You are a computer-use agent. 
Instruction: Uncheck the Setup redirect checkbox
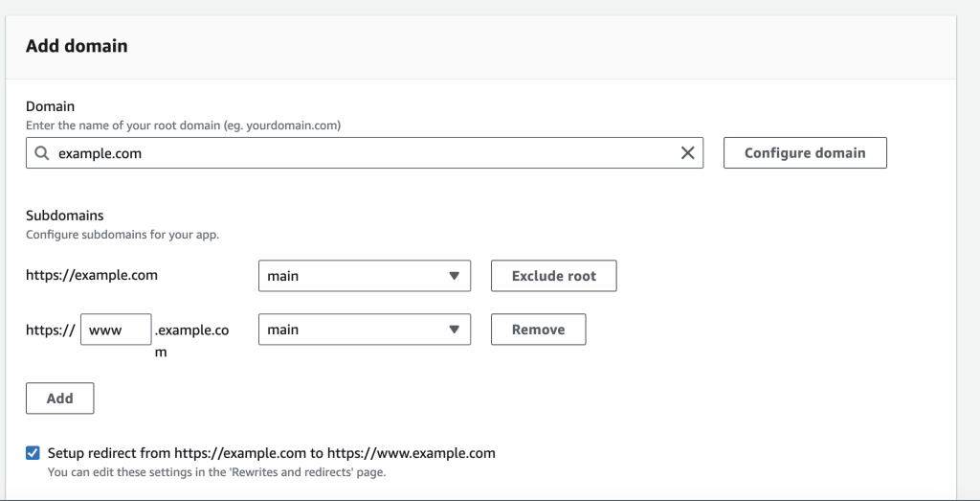33,453
